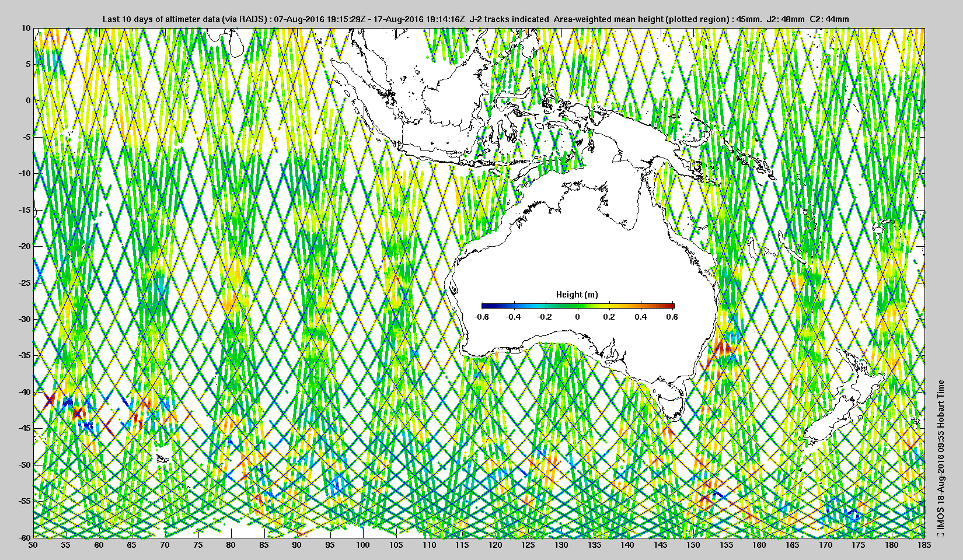Image resolution: width=963 pixels, height=560 pixels.
Task: Click the Tasmania island outline
Action: (x=673, y=404)
